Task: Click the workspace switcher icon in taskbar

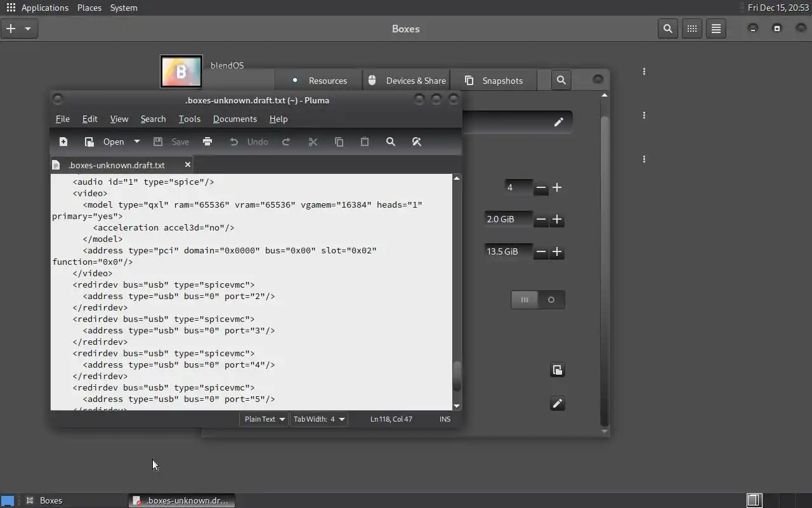Action: [x=754, y=500]
